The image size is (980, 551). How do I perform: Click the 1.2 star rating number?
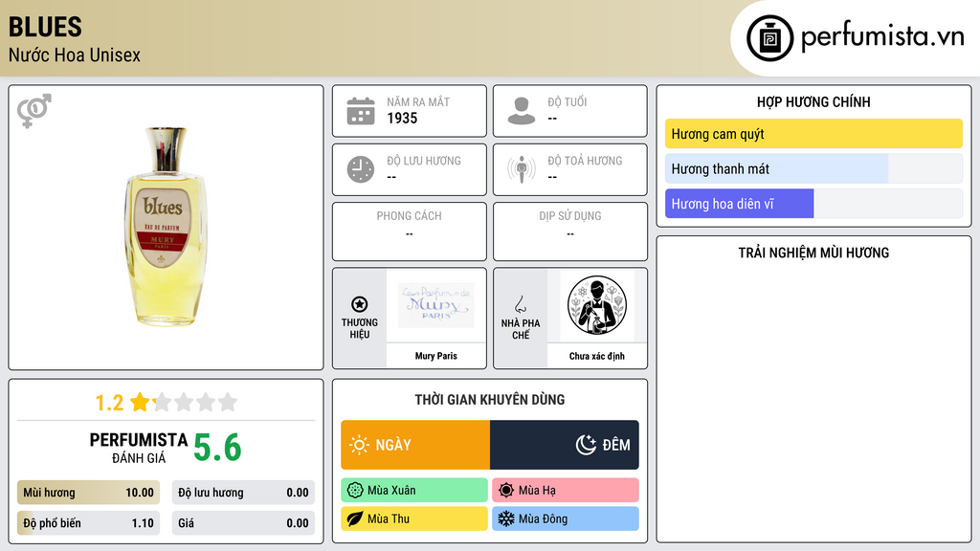tap(109, 403)
